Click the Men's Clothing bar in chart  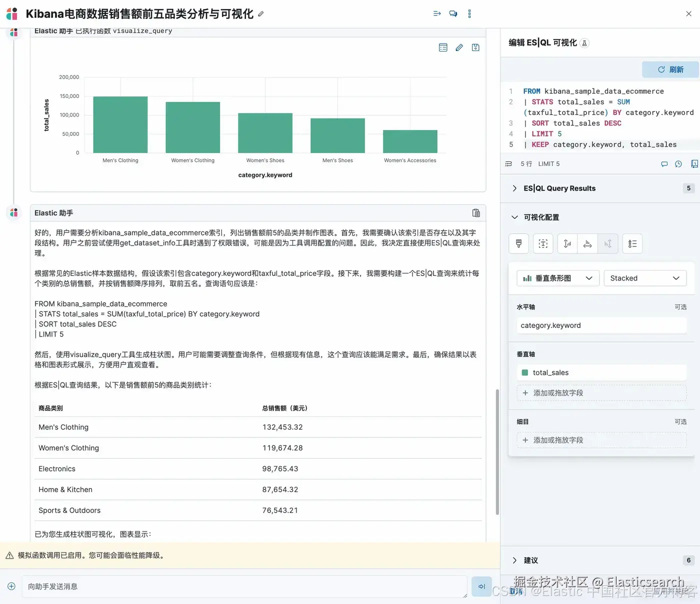(x=120, y=124)
